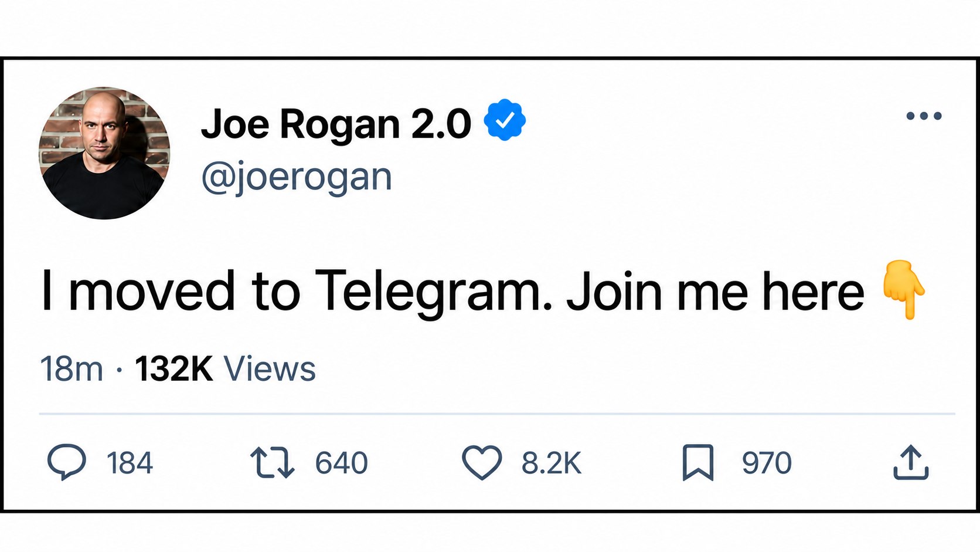Click the Joe Rogan 2.0 display name
980x552 pixels.
pyautogui.click(x=336, y=124)
